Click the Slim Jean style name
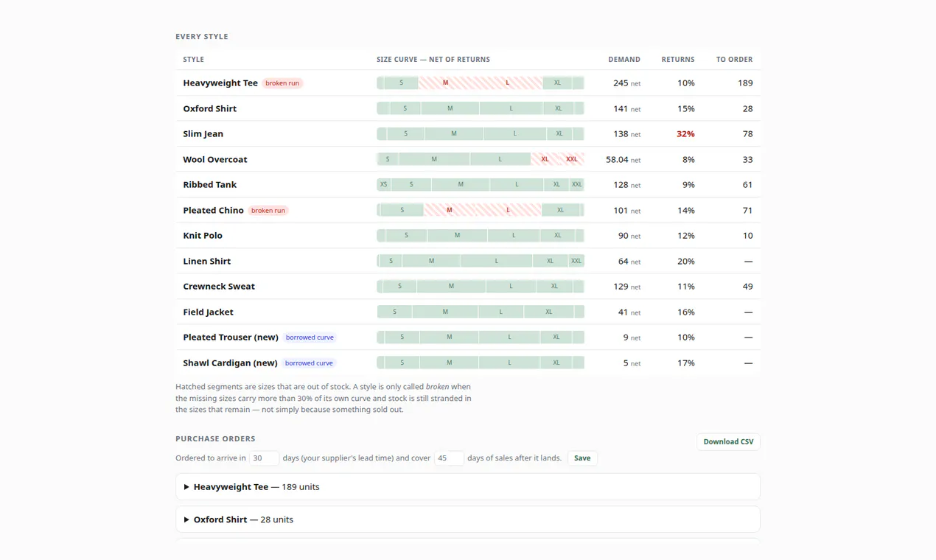 tap(203, 134)
